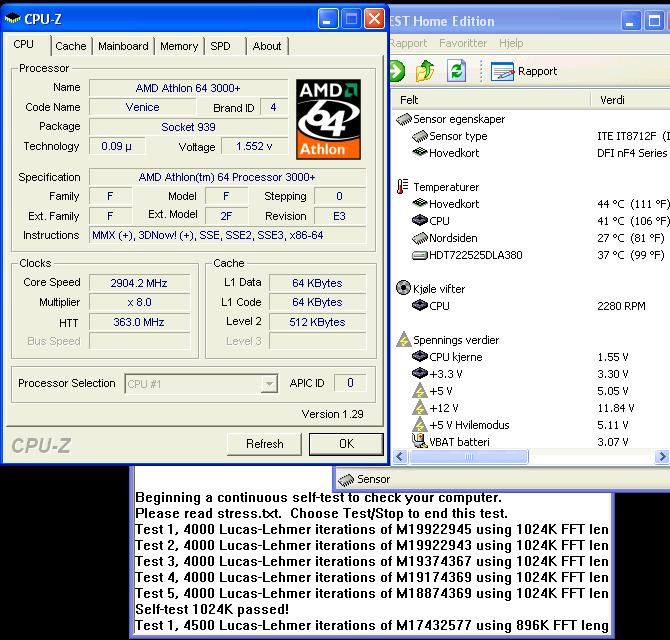Click the OK button in CPU-Z
This screenshot has width=670, height=640.
346,444
